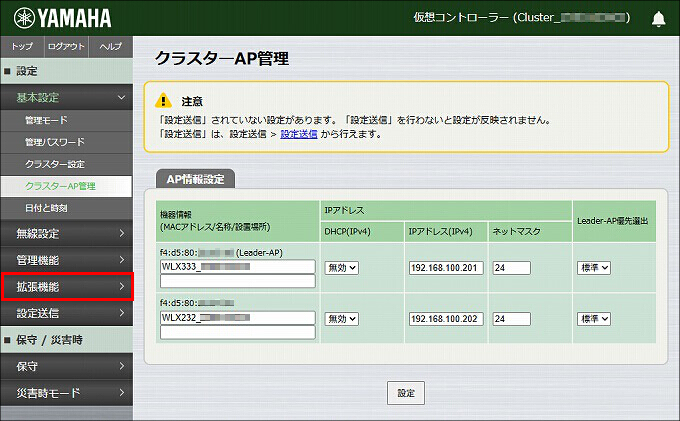680x421 pixels.
Task: Select the AP情報設定 tab
Action: click(195, 179)
